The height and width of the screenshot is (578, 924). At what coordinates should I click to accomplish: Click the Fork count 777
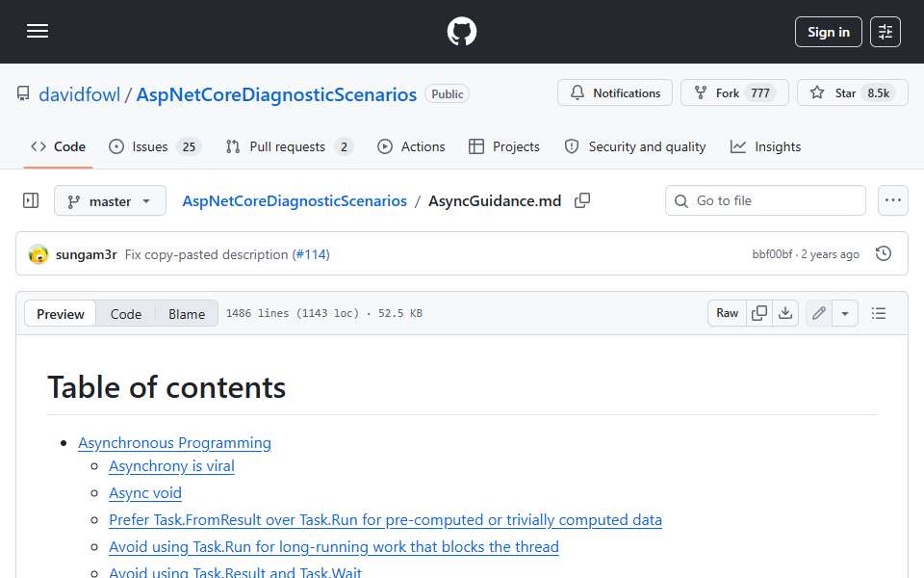click(x=760, y=93)
